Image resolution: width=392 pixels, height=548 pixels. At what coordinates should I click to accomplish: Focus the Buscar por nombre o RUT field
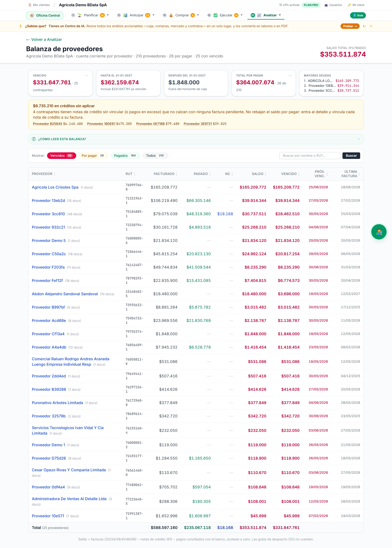310,156
